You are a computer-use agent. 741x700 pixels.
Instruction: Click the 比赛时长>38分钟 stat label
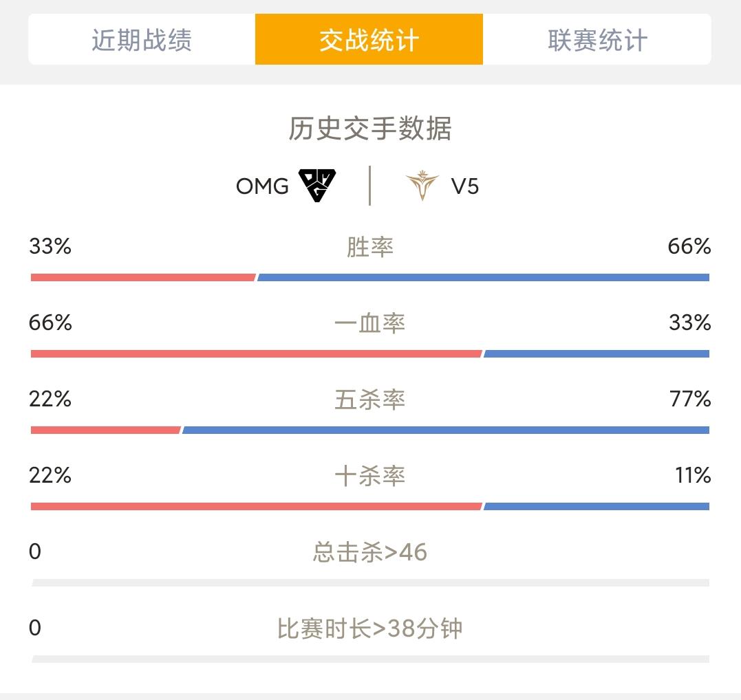pos(370,628)
